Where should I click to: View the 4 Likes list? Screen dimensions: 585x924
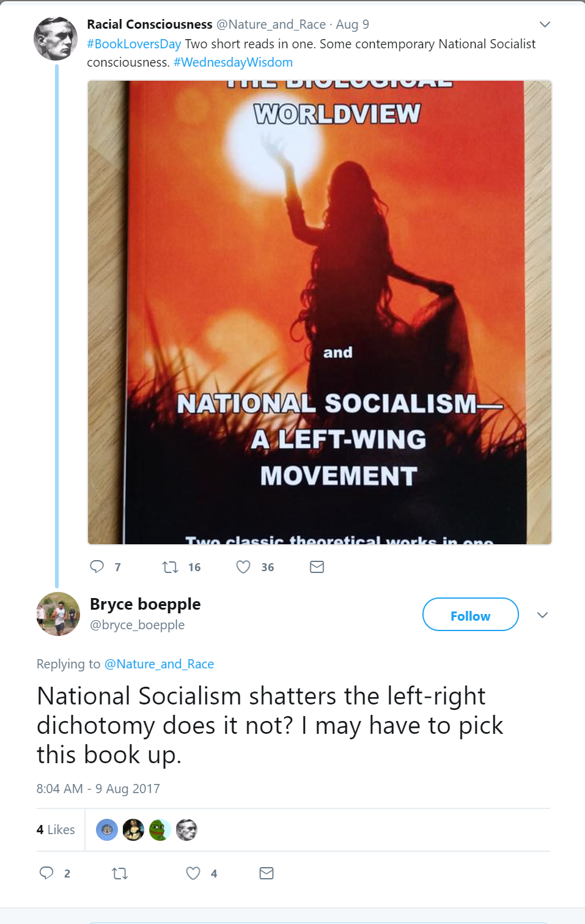(x=56, y=830)
